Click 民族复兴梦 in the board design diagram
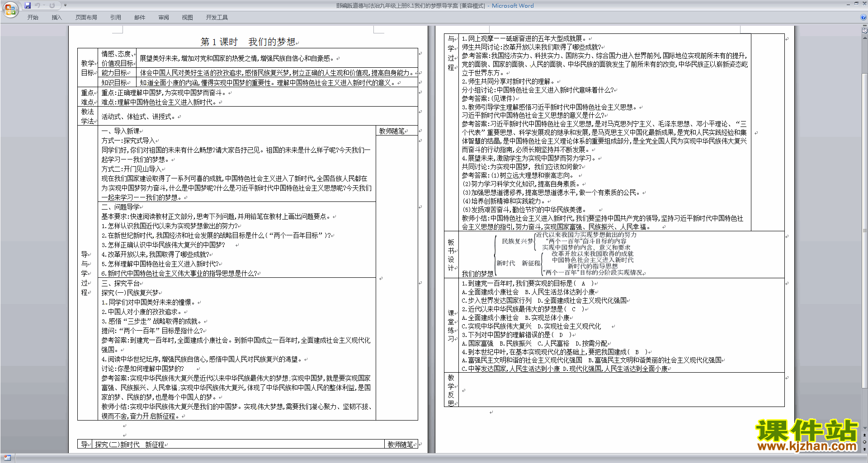 point(517,241)
